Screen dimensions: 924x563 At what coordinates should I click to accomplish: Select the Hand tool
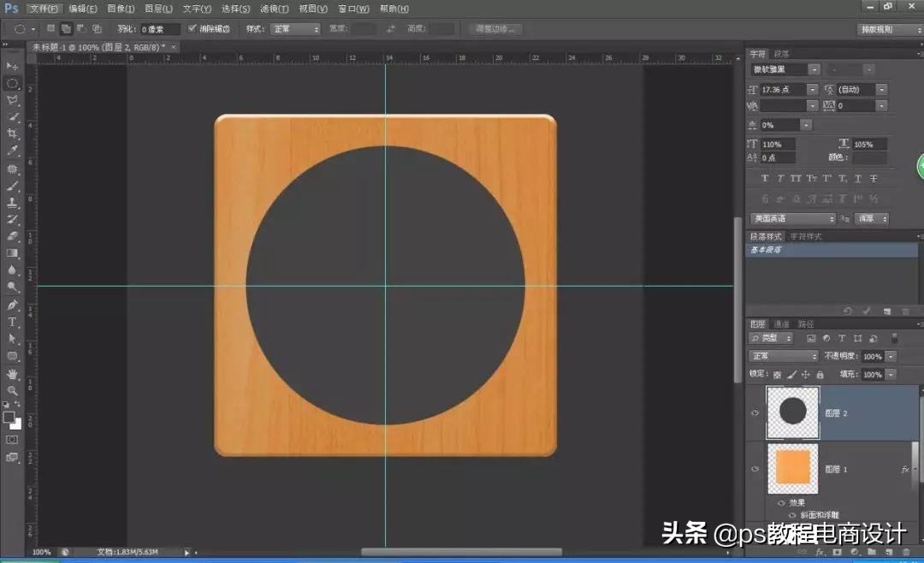coord(13,374)
